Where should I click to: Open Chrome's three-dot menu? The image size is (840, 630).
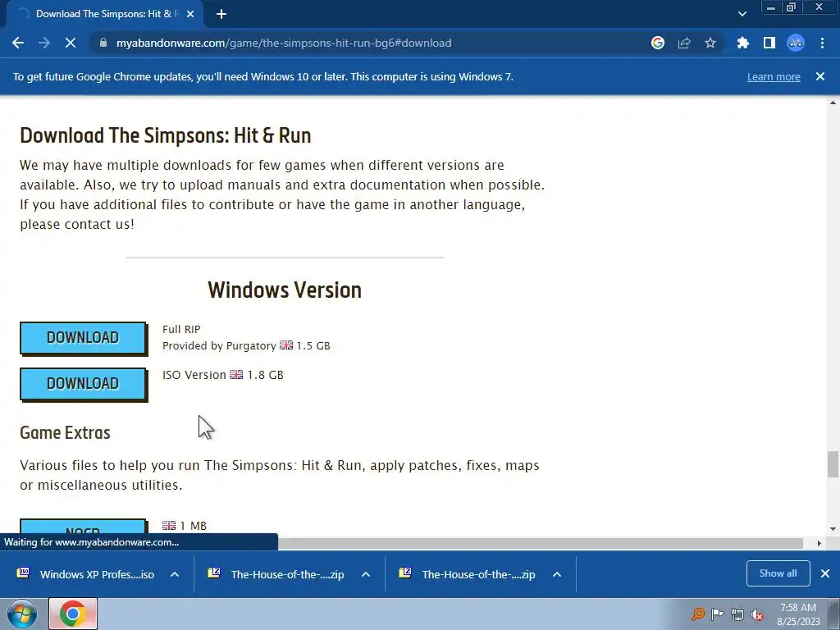point(822,43)
